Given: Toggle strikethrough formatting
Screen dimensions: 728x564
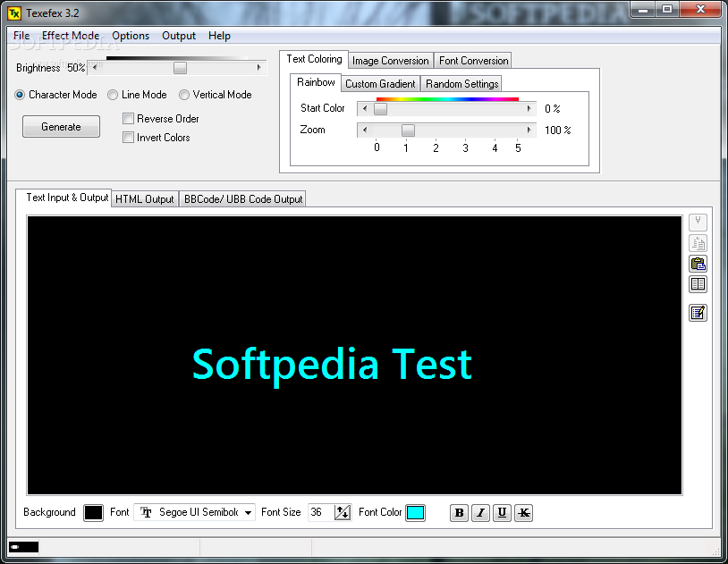Looking at the screenshot, I should pyautogui.click(x=524, y=513).
